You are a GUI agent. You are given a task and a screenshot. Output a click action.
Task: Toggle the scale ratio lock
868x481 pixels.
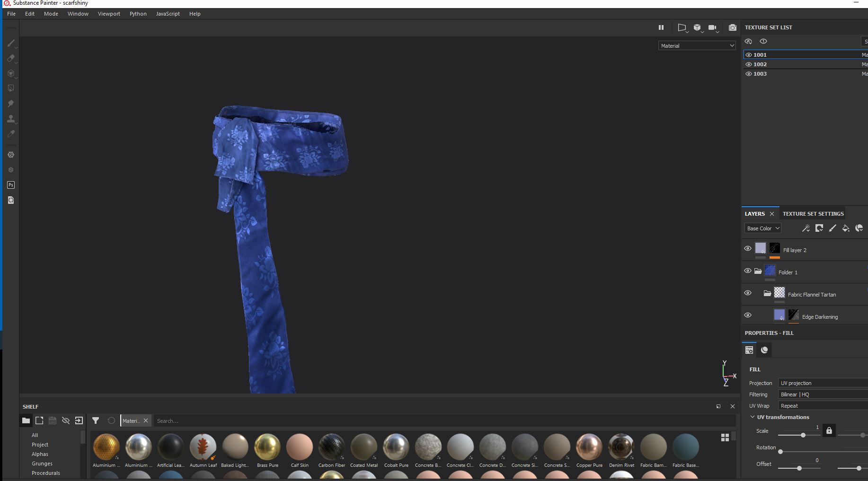pyautogui.click(x=829, y=431)
